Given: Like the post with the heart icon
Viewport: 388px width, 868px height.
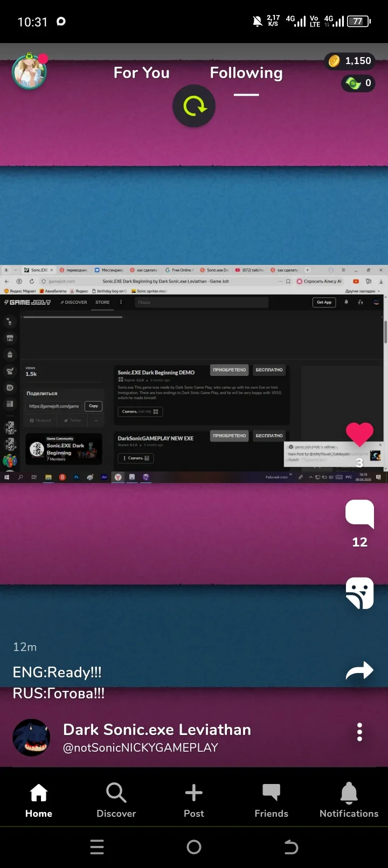Looking at the screenshot, I should 359,434.
